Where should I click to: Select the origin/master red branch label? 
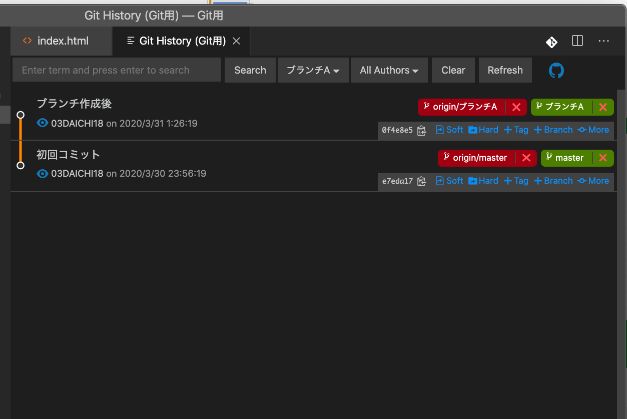tap(476, 158)
